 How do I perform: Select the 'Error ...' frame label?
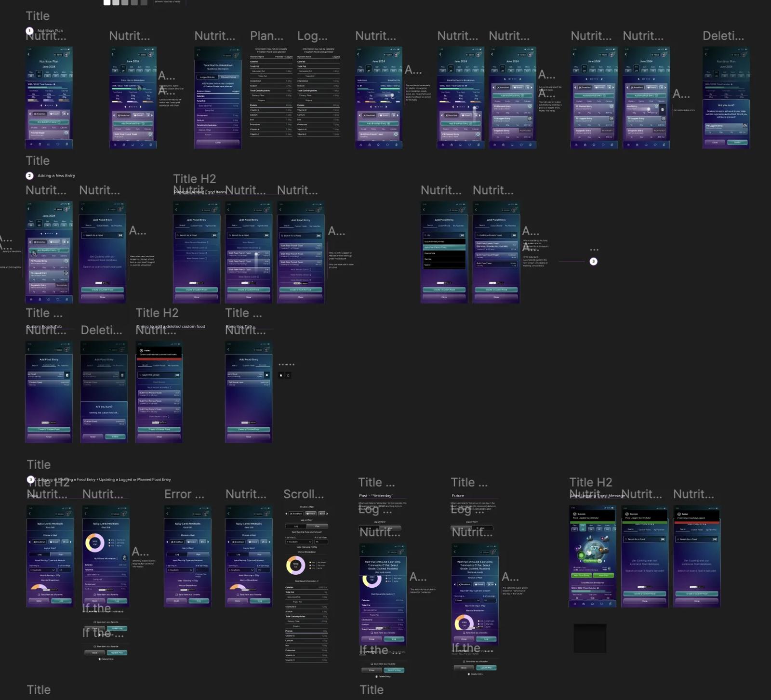pyautogui.click(x=184, y=494)
